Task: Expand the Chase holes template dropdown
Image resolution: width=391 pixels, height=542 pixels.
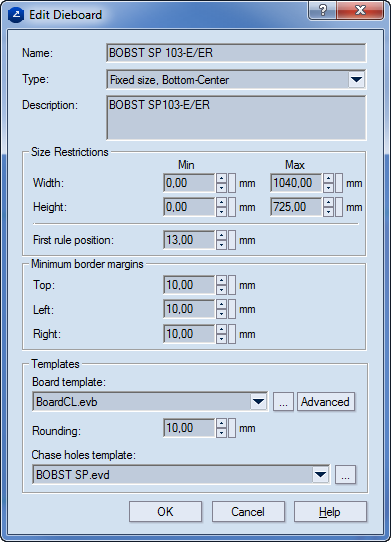Action: click(x=320, y=474)
